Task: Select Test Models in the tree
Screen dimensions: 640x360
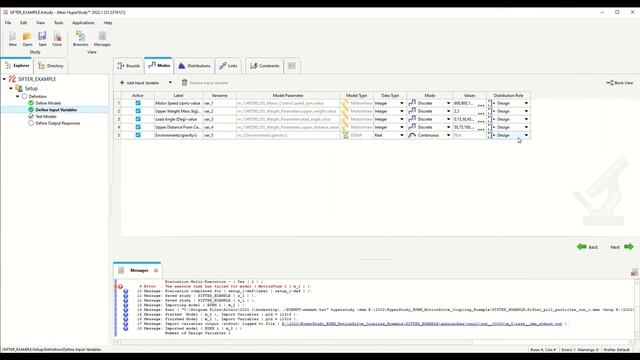Action: (x=46, y=116)
